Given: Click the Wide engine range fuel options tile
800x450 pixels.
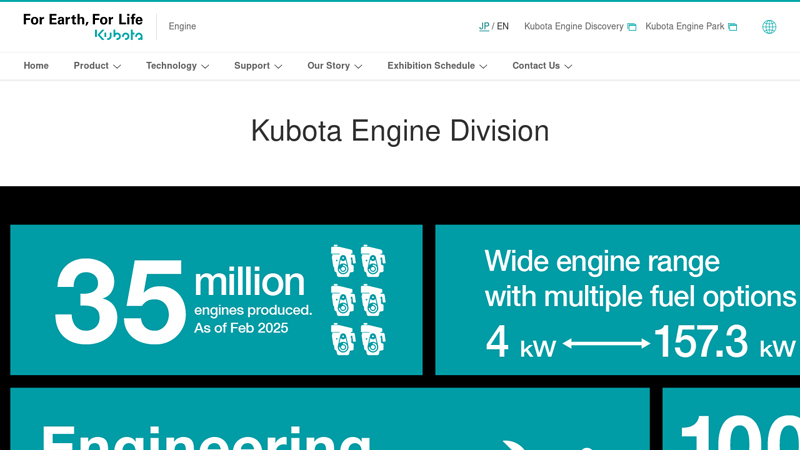Looking at the screenshot, I should pyautogui.click(x=617, y=300).
